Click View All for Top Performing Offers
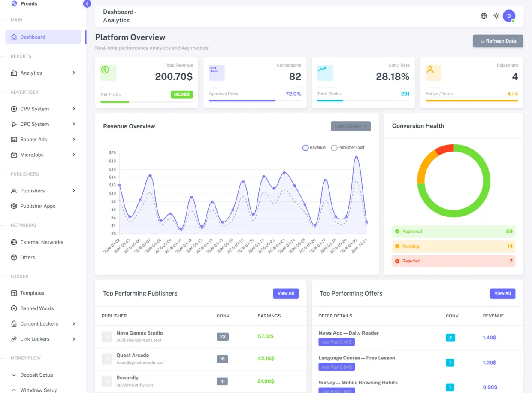 (x=502, y=293)
